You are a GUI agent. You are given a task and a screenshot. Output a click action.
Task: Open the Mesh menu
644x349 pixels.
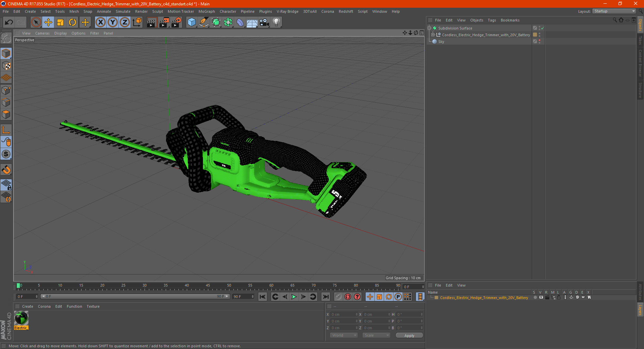tap(74, 11)
